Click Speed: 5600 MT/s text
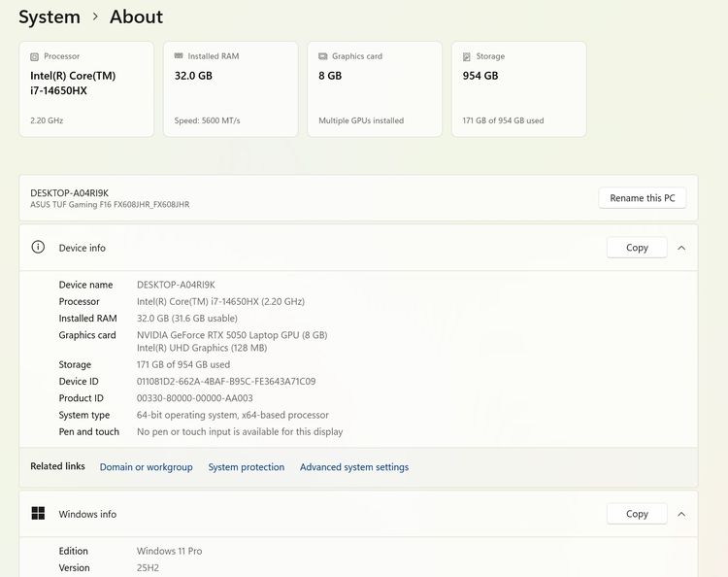The height and width of the screenshot is (577, 728). coord(207,120)
